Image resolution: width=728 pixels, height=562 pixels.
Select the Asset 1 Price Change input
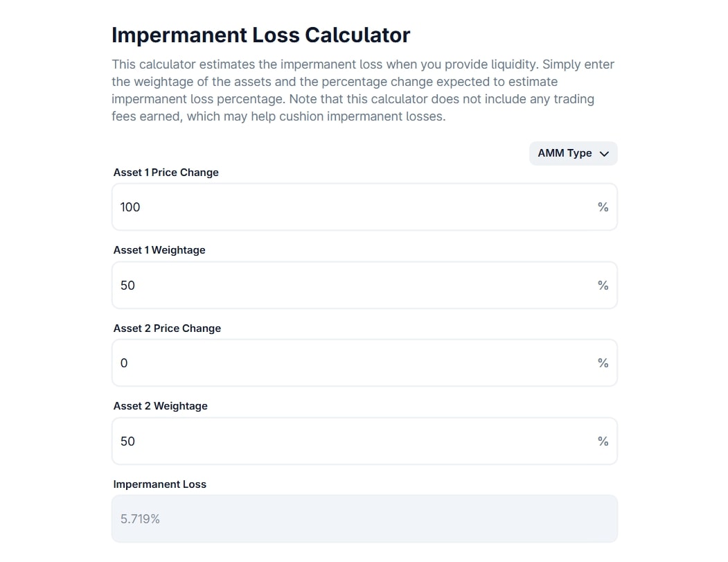[346, 207]
